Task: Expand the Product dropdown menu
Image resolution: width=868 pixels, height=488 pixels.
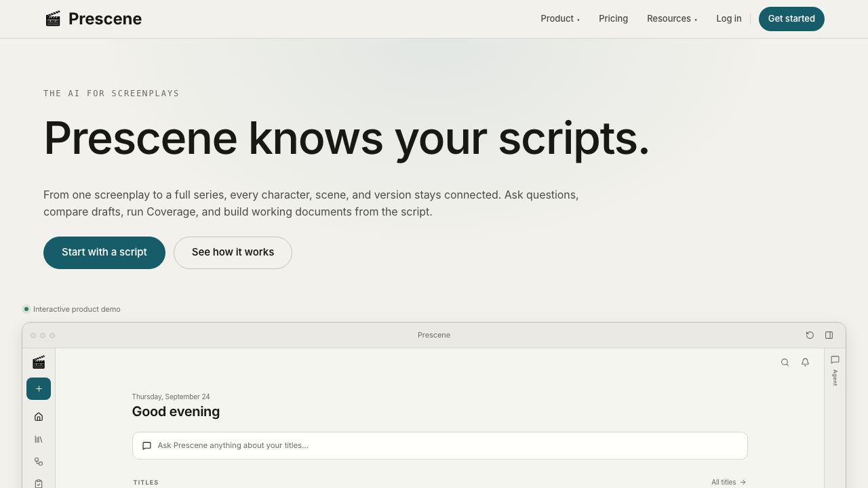Action: 560,19
